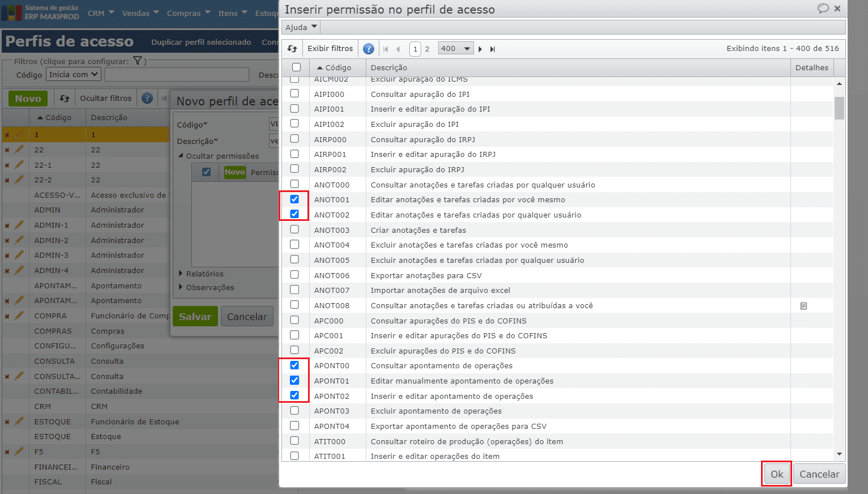Screen dimensions: 868x494
Task: Uncheck the ANOT002 permission checkbox
Action: tap(294, 214)
